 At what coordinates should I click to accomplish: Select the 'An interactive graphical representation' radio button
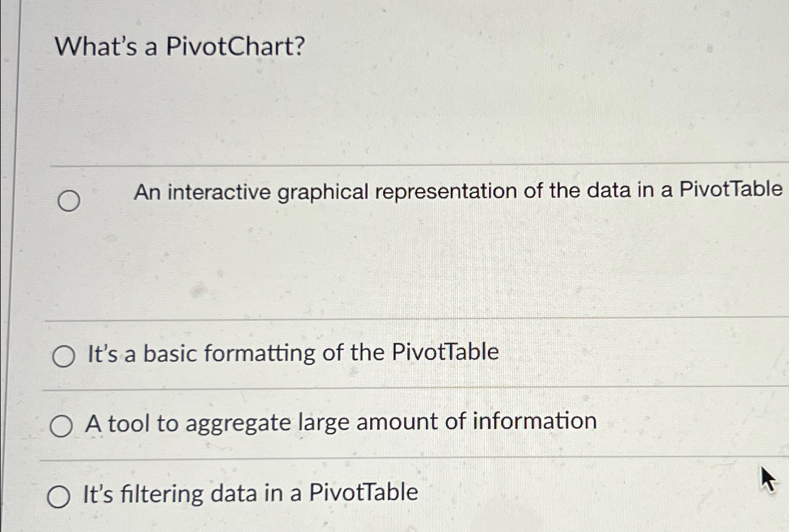coord(68,200)
